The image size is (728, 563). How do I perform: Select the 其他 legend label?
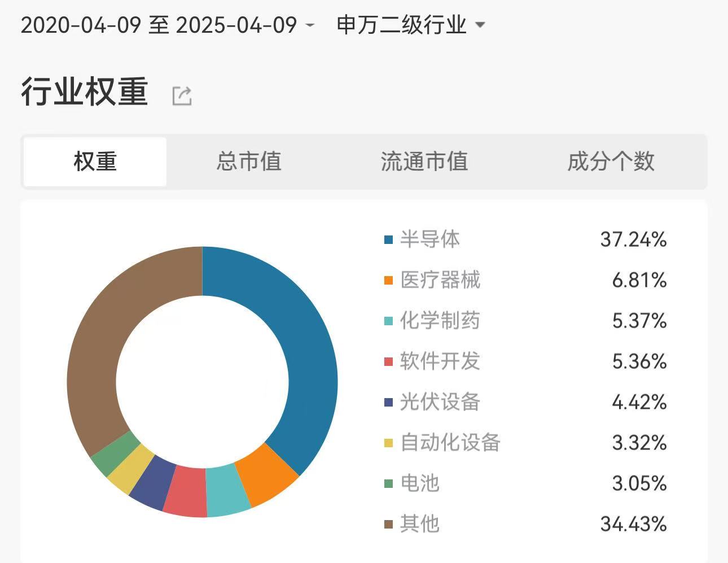coord(420,524)
